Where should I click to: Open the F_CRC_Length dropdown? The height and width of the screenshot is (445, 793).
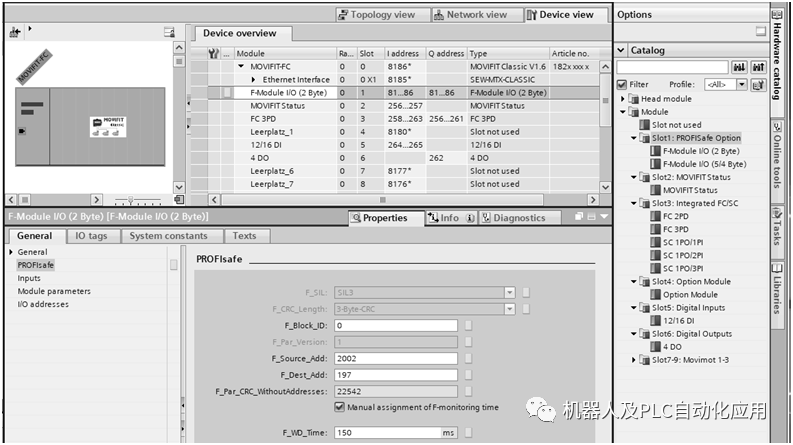510,309
